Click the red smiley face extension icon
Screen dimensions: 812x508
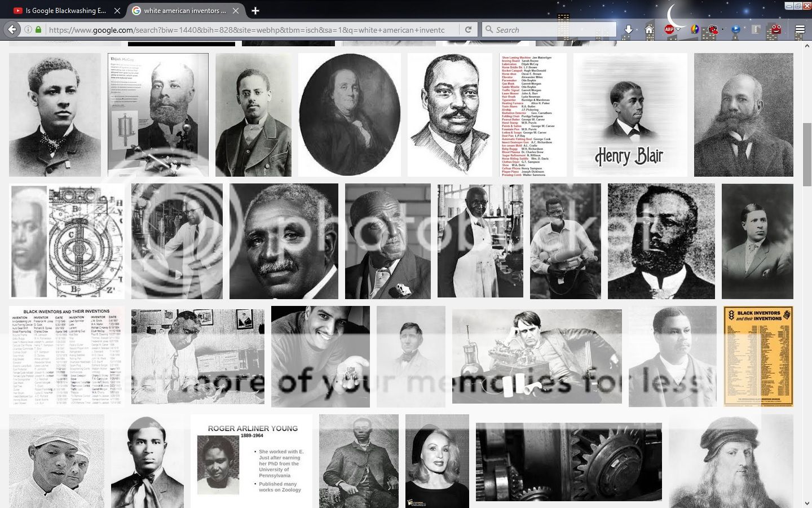point(776,29)
